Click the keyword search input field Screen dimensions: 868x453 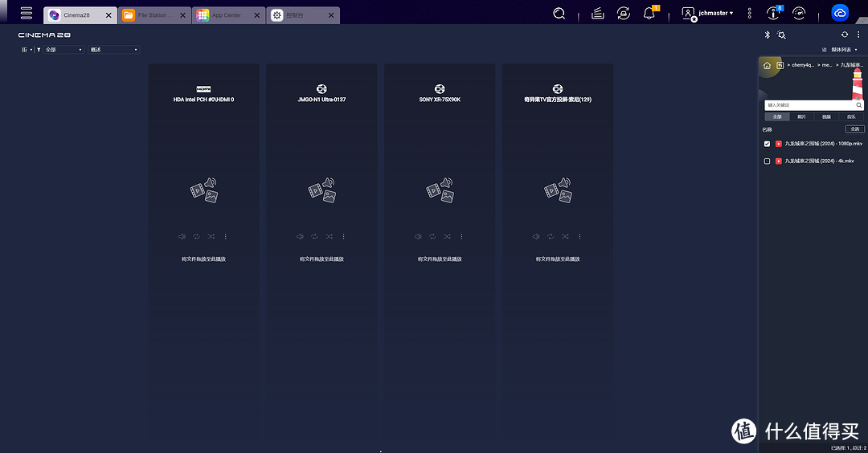(x=809, y=105)
